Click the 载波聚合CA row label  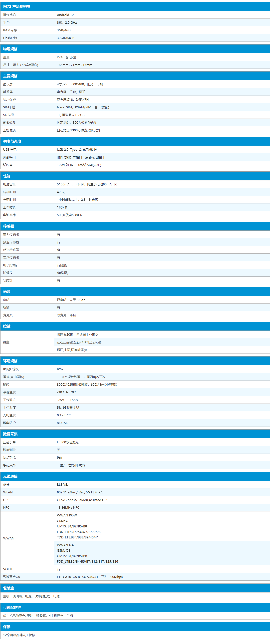(11, 577)
